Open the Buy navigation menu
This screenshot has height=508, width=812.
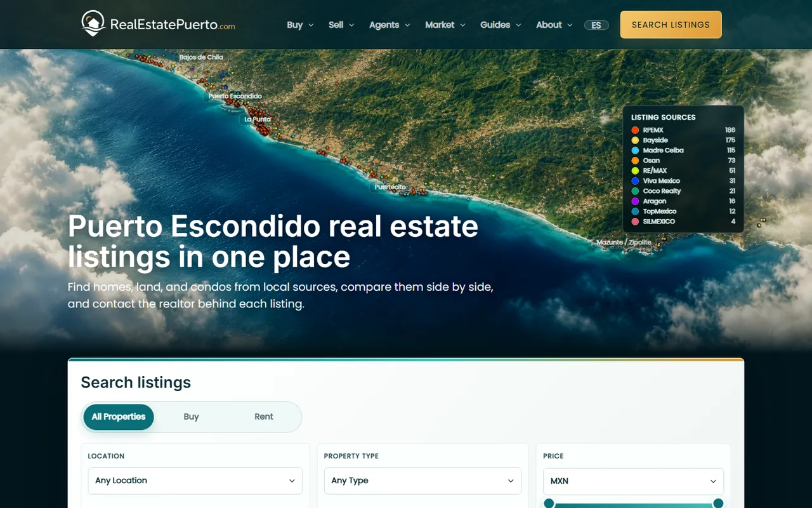[x=300, y=25]
